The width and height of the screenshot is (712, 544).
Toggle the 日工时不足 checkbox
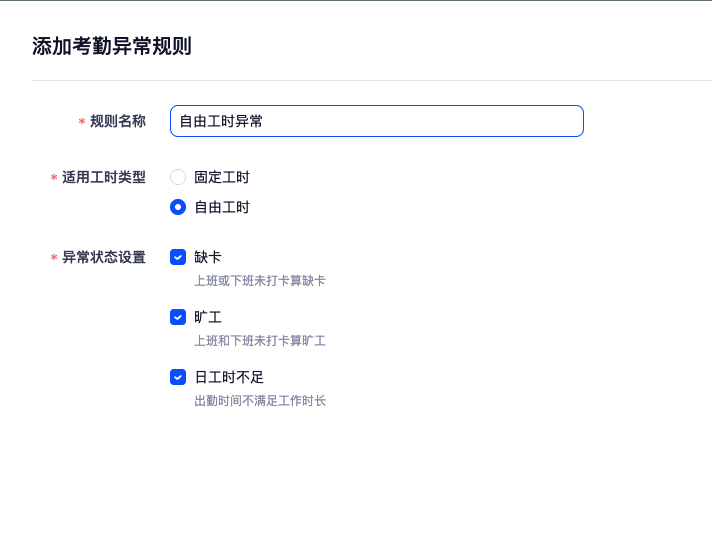(x=178, y=377)
